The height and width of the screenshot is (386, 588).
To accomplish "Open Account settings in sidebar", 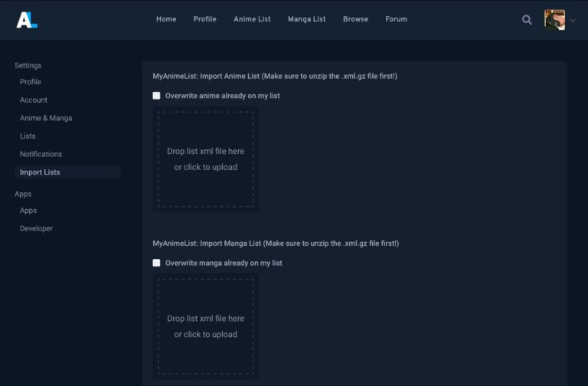I will (34, 100).
